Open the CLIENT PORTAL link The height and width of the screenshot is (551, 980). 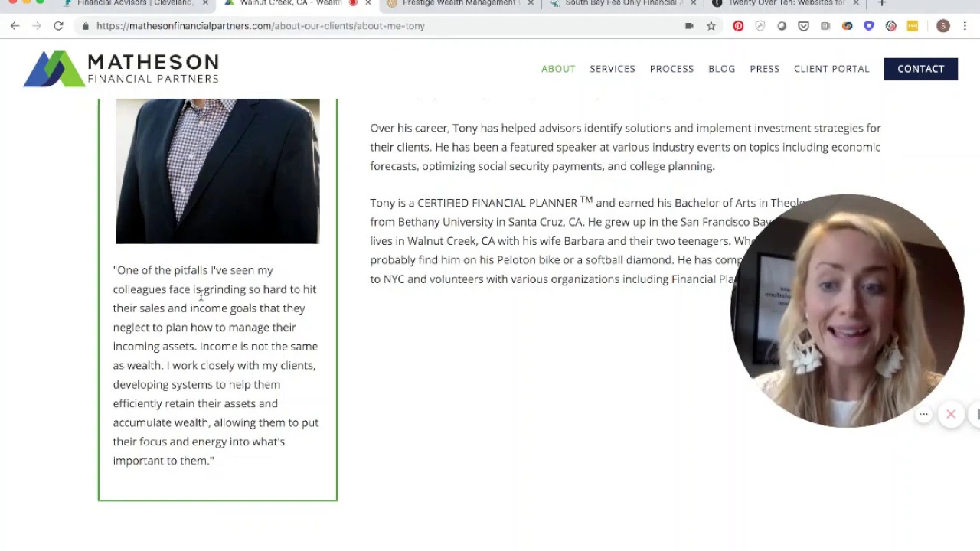pyautogui.click(x=831, y=69)
